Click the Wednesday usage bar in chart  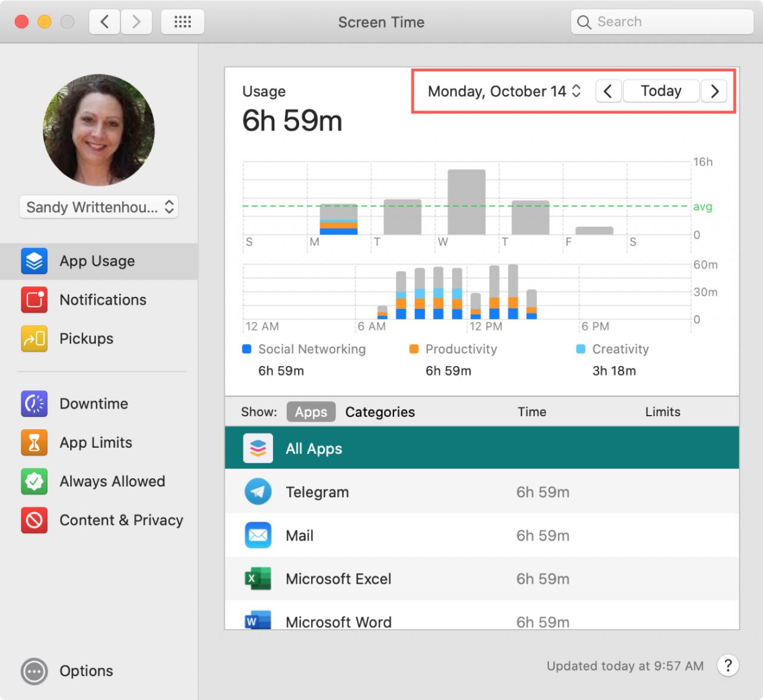coord(466,202)
